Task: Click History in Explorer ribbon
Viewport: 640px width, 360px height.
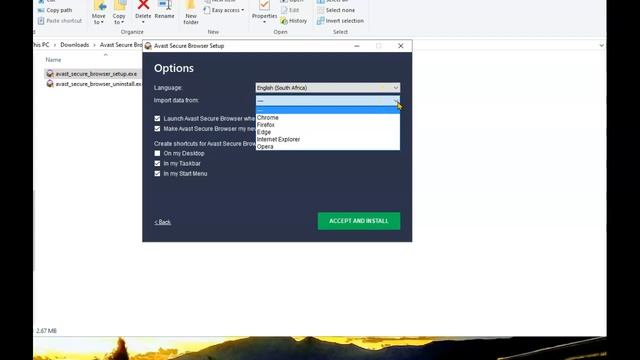Action: (x=293, y=21)
